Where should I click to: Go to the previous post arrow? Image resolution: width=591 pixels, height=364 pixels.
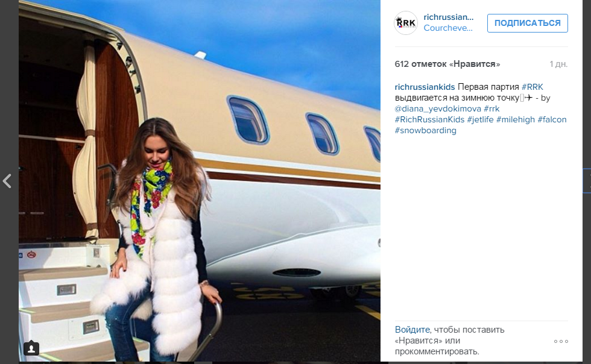pos(7,181)
